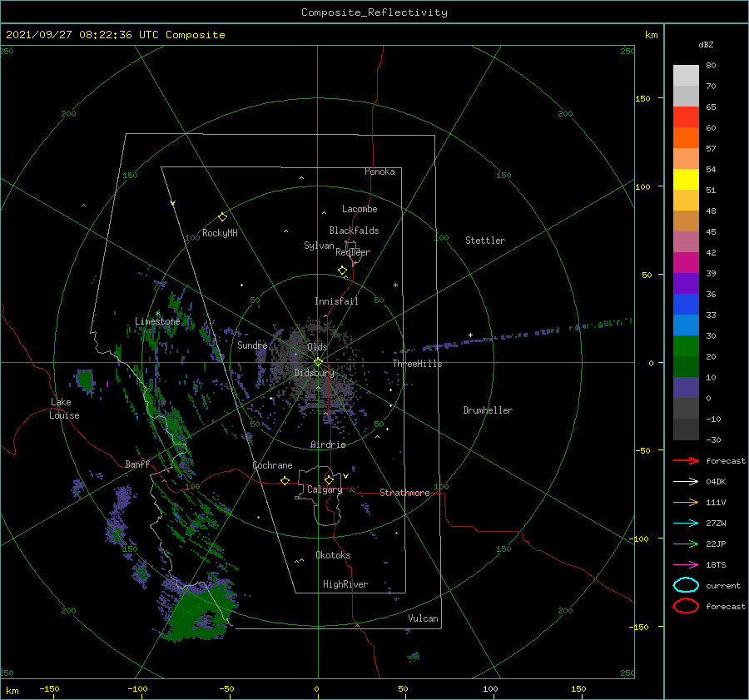749x700 pixels.
Task: Click the Composite_Reflectivity title
Action: [374, 12]
